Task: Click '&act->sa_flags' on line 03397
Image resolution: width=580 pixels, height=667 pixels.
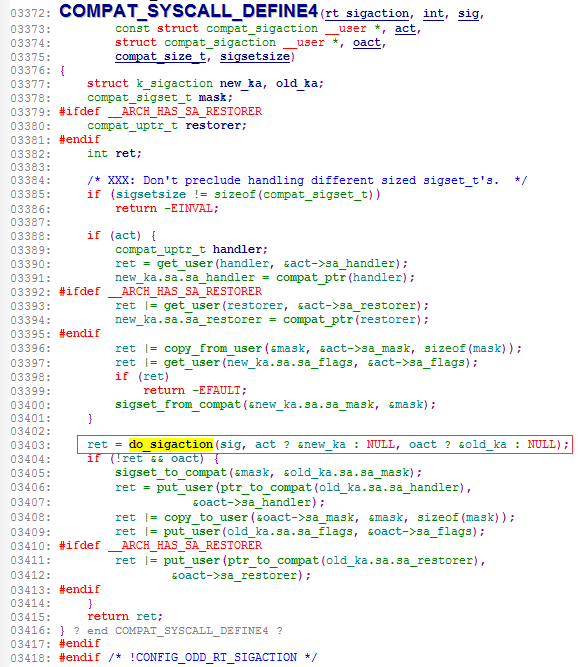Action: [415, 362]
